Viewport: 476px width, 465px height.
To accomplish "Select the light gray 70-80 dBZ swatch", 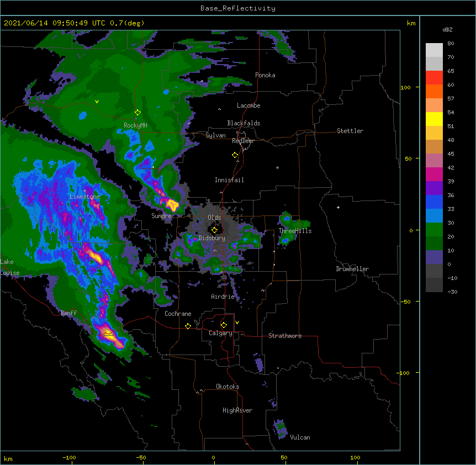I will pyautogui.click(x=434, y=50).
